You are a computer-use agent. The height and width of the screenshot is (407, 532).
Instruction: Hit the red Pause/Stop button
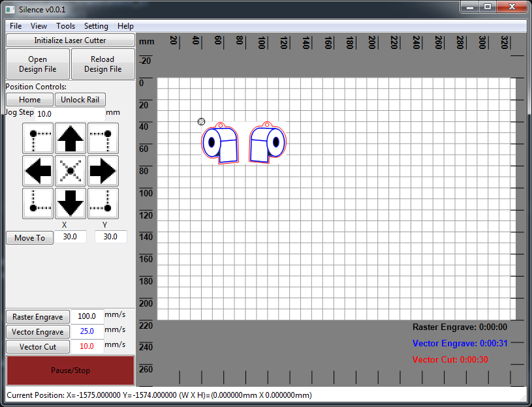tap(70, 370)
